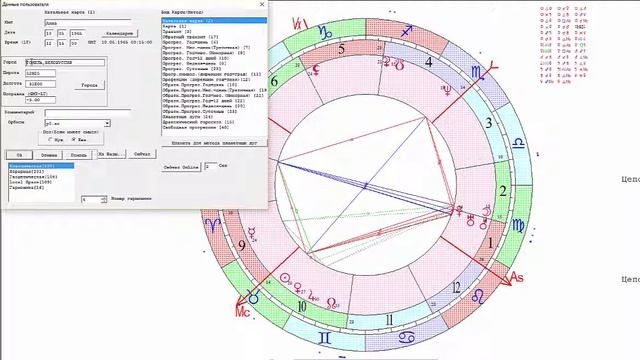The width and height of the screenshot is (640, 360).
Task: Click the Capricorn sign on the chart wheel
Action: [x=325, y=32]
